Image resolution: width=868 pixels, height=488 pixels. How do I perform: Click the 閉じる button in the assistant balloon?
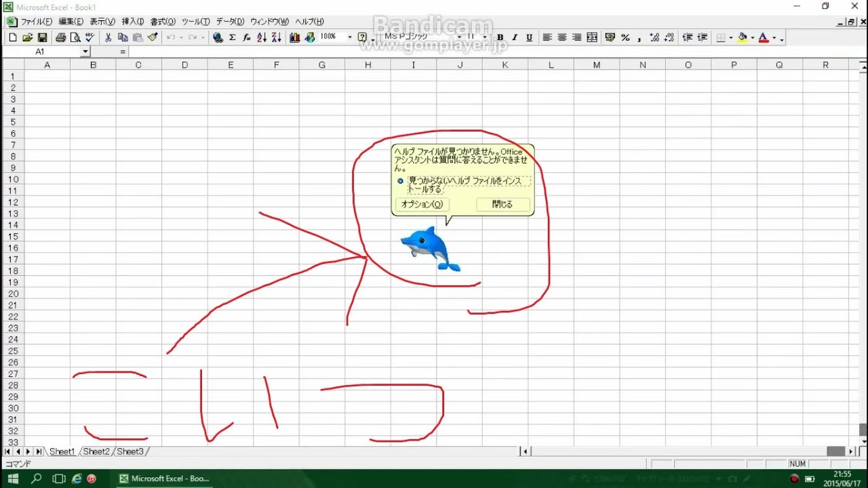tap(502, 204)
